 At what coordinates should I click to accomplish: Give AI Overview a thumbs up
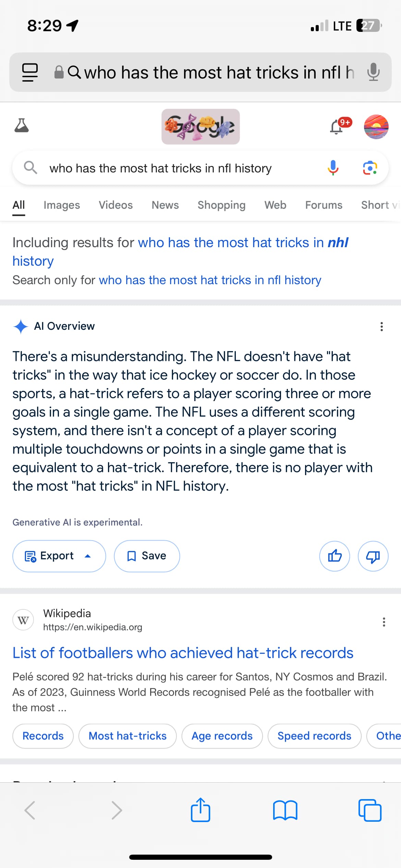335,556
